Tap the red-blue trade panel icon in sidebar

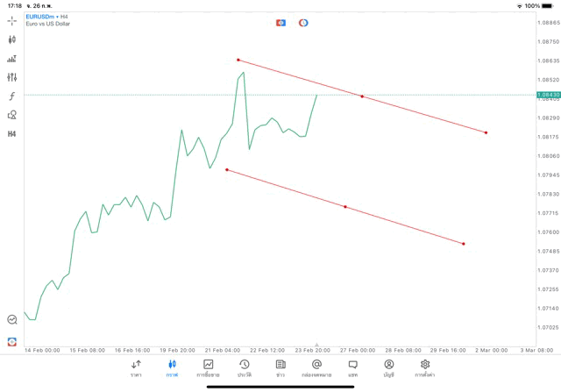(x=12, y=341)
